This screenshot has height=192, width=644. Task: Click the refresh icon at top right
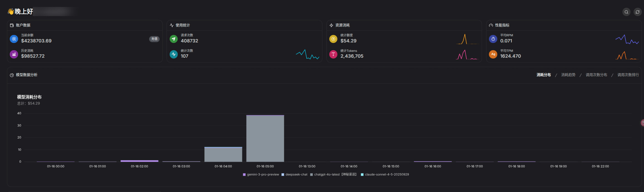point(637,12)
